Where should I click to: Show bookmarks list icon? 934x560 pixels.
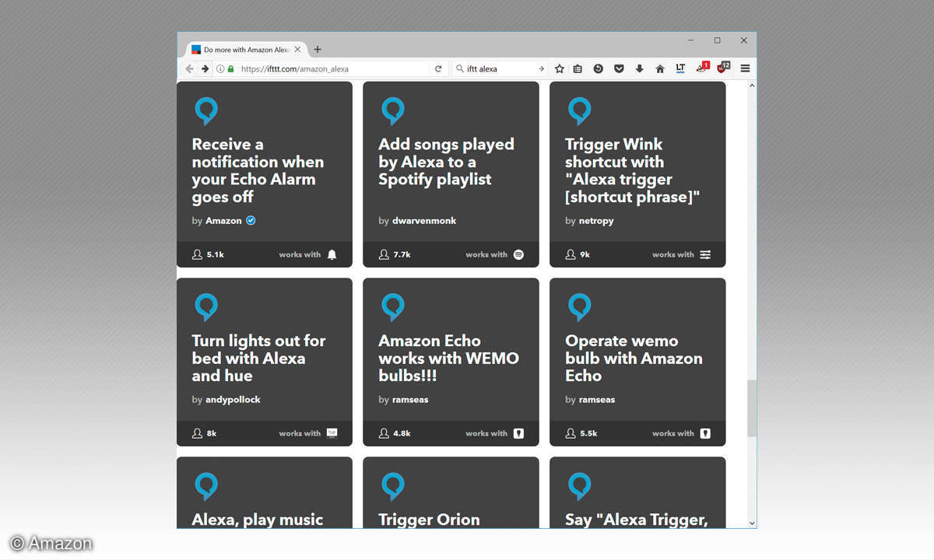(x=578, y=68)
